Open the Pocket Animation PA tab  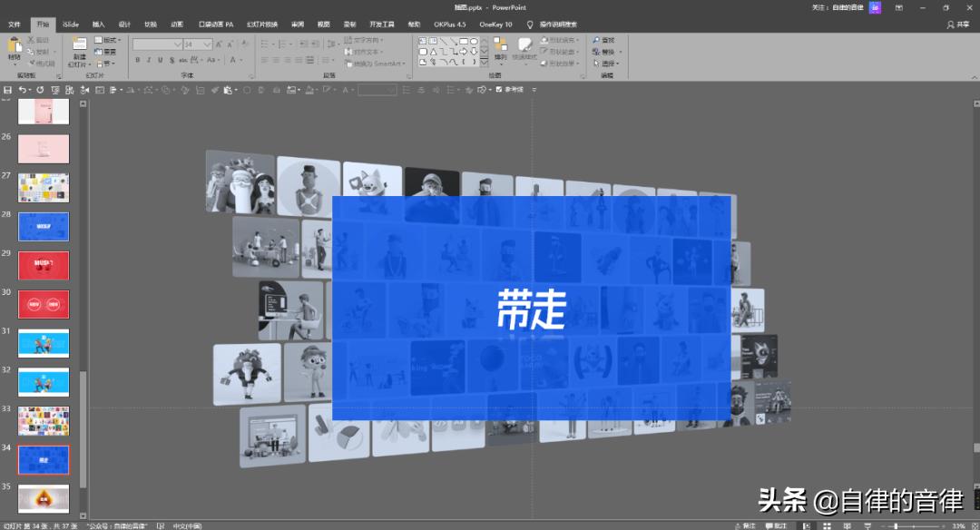pos(216,25)
